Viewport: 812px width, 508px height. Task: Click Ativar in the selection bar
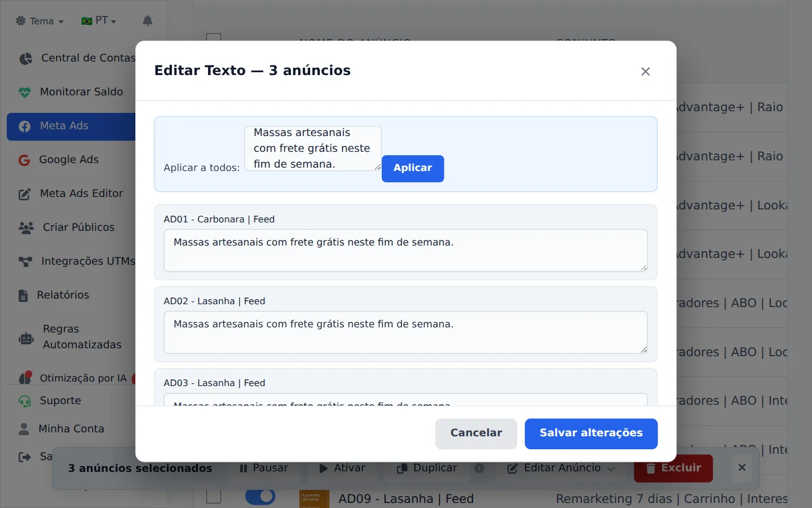click(342, 468)
